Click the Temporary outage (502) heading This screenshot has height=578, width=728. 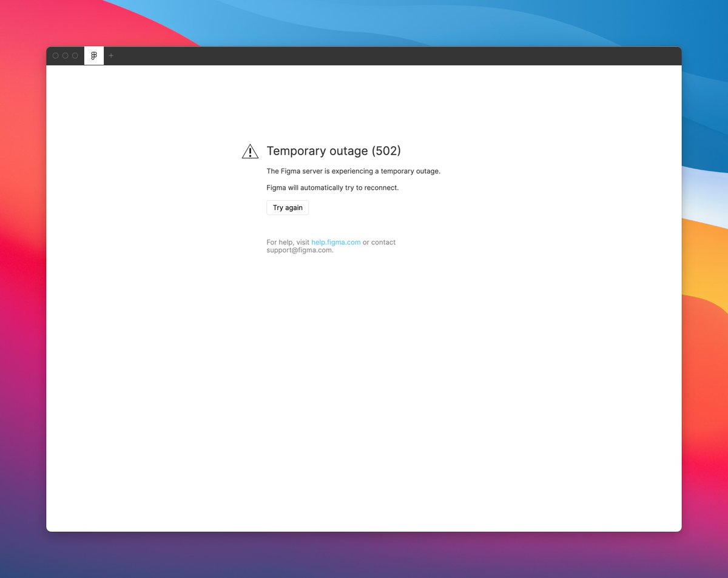[334, 151]
